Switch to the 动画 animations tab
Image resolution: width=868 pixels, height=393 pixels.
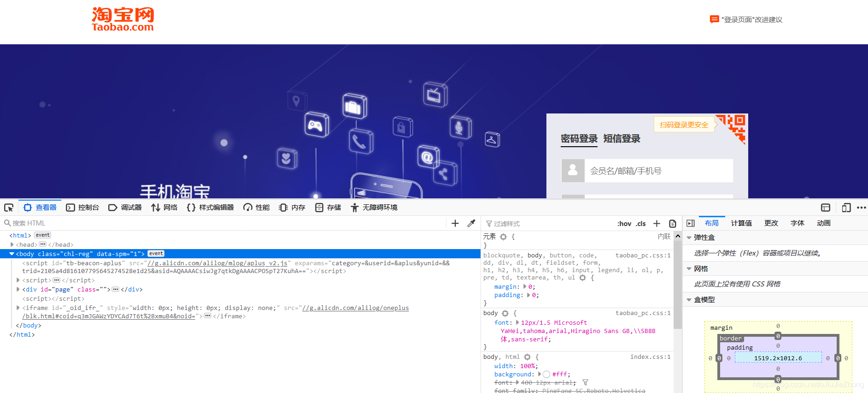click(x=824, y=223)
